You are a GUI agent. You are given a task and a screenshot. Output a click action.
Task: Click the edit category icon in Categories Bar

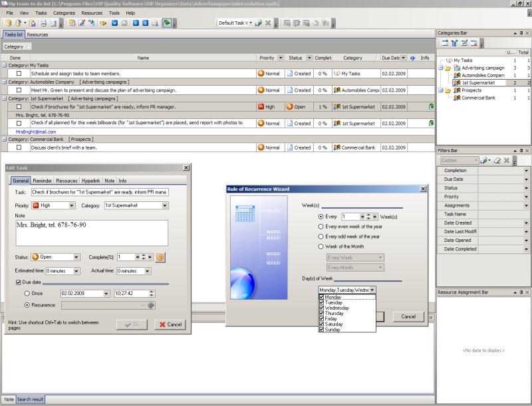[464, 43]
